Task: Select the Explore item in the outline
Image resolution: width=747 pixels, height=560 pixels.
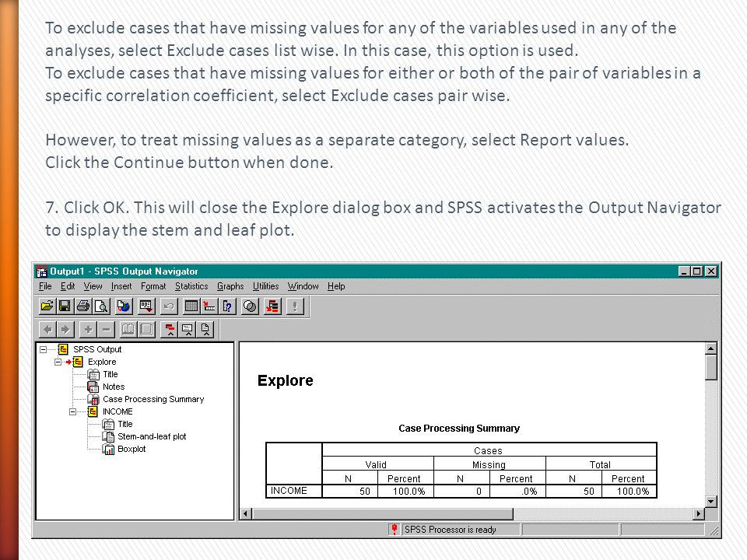Action: pos(102,362)
